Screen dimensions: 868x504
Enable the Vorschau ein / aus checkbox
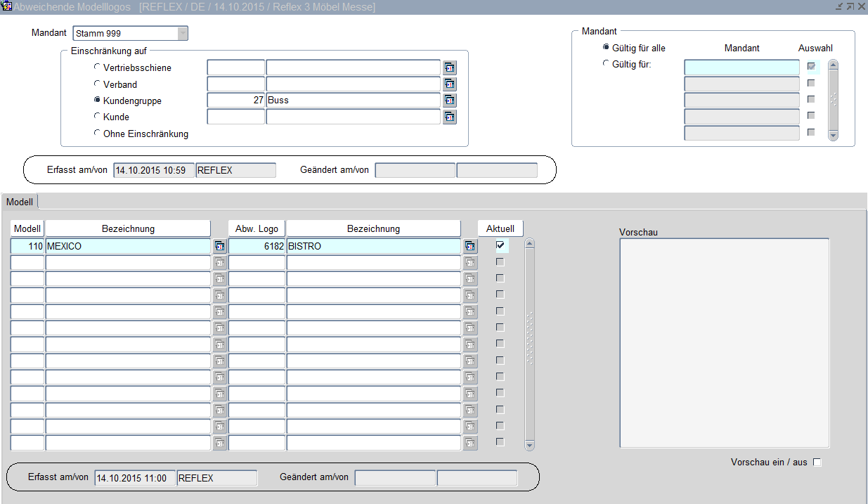[x=817, y=463]
